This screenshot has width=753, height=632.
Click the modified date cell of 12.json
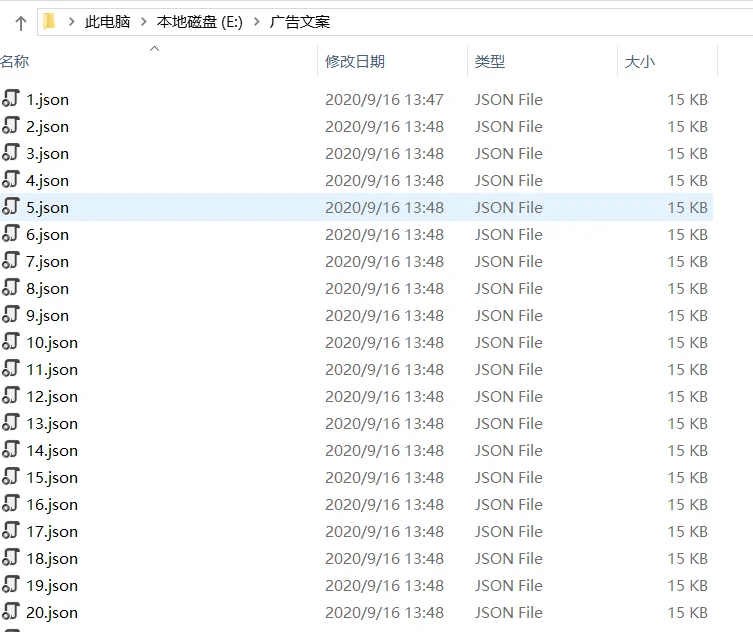[x=384, y=397]
